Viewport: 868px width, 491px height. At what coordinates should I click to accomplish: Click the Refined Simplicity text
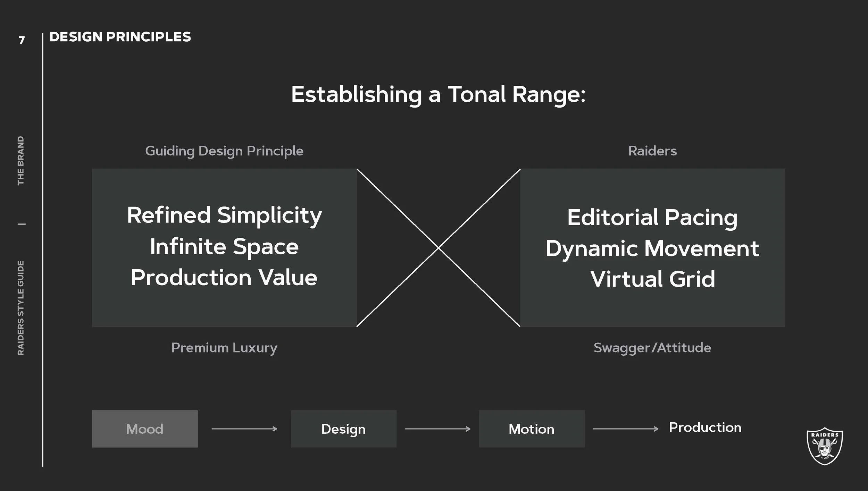(x=224, y=215)
